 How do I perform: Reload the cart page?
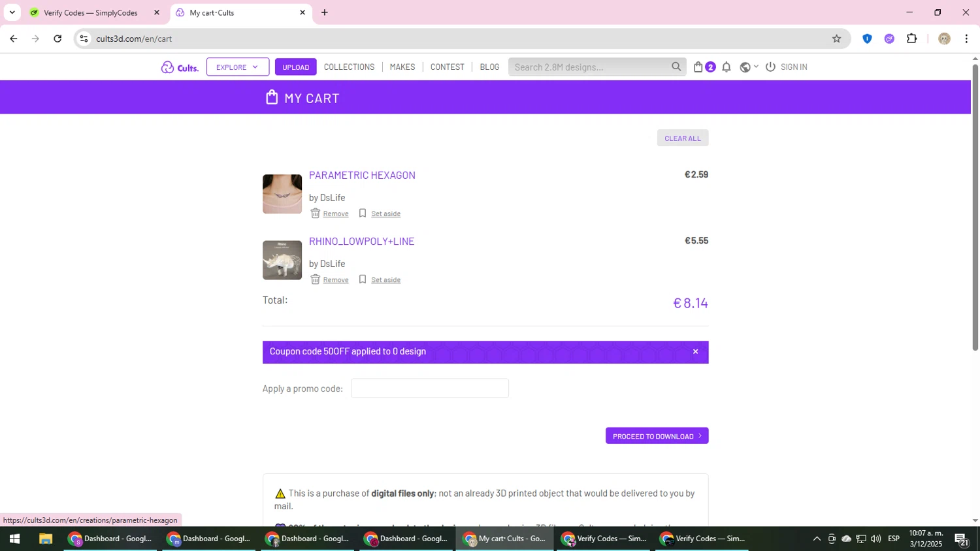tap(57, 39)
